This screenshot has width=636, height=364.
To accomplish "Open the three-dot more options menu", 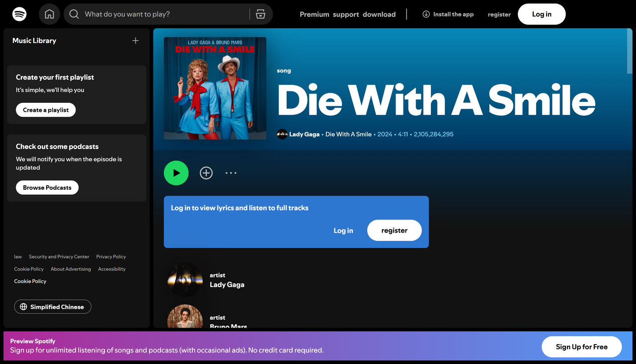I will tap(231, 173).
